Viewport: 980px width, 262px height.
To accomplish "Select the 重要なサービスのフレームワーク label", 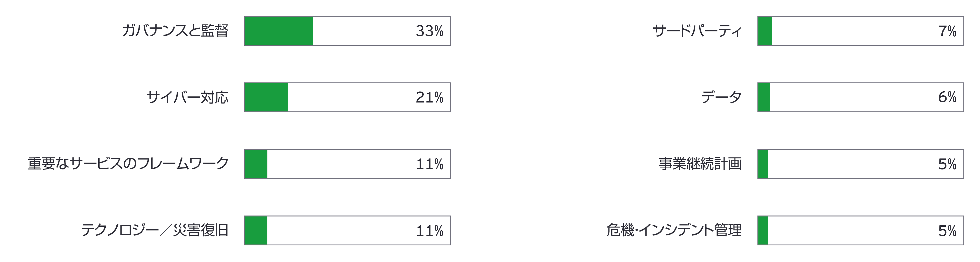I will click(128, 164).
